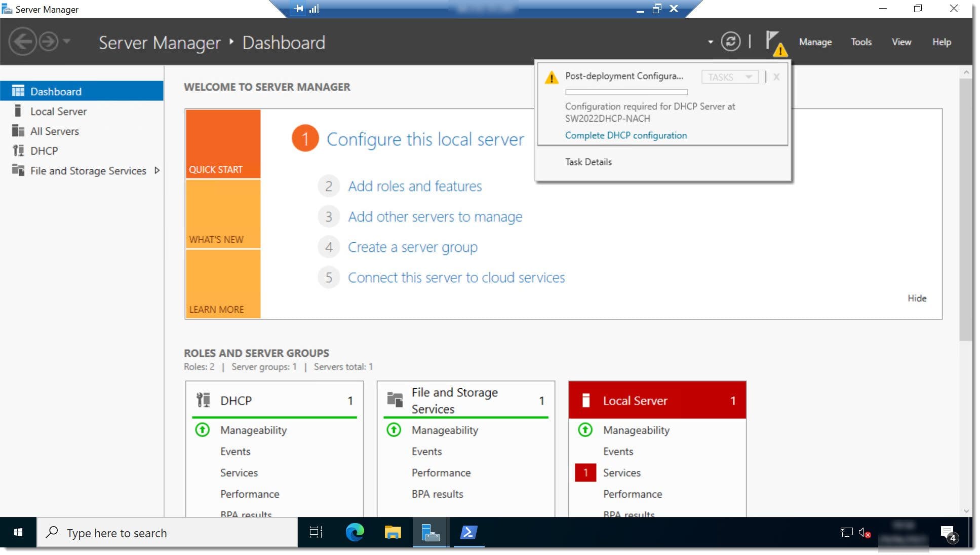The image size is (980, 555).
Task: Click File and Storage Manageability status icon
Action: [x=394, y=430]
